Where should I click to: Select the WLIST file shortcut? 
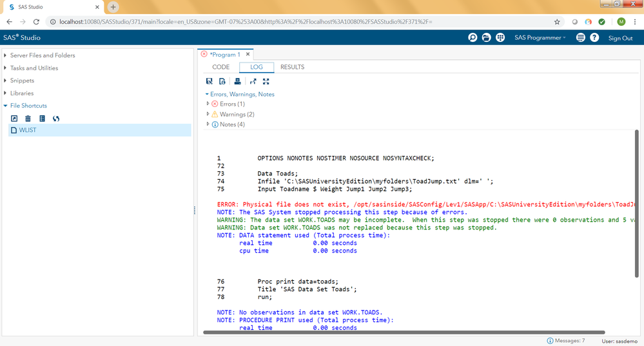pos(28,130)
